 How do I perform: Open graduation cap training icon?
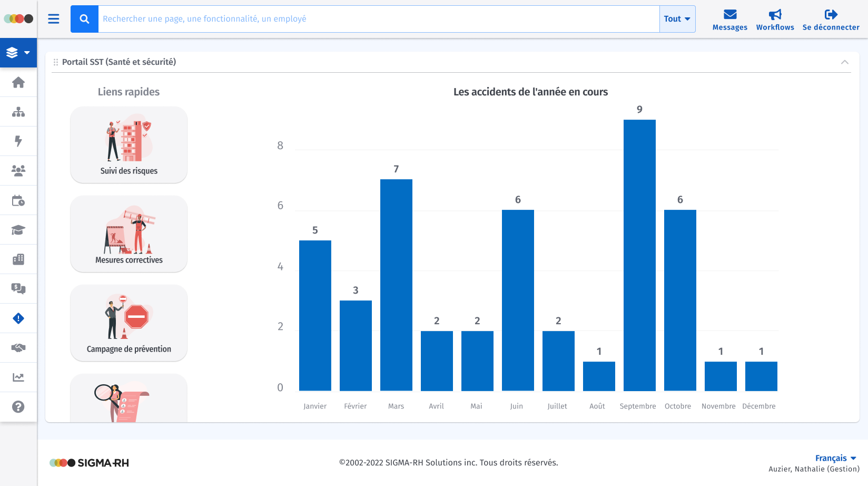pos(18,230)
